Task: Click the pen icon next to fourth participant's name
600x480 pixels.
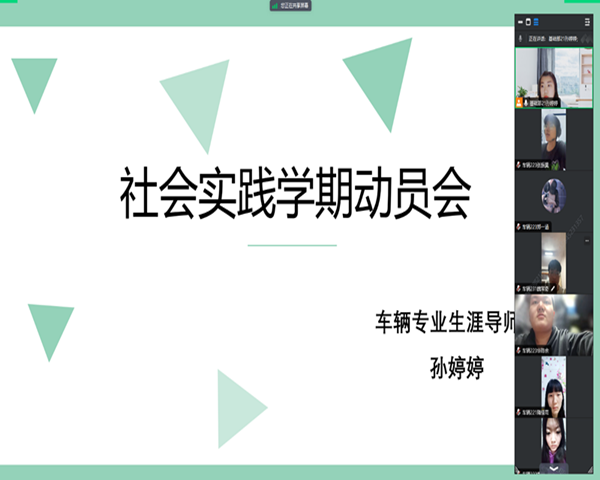Action: pyautogui.click(x=553, y=289)
